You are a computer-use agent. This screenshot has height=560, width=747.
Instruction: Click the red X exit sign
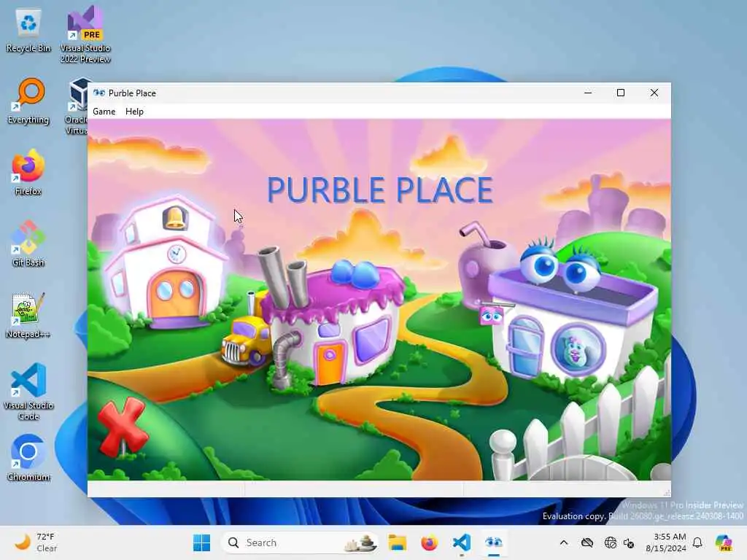(122, 426)
